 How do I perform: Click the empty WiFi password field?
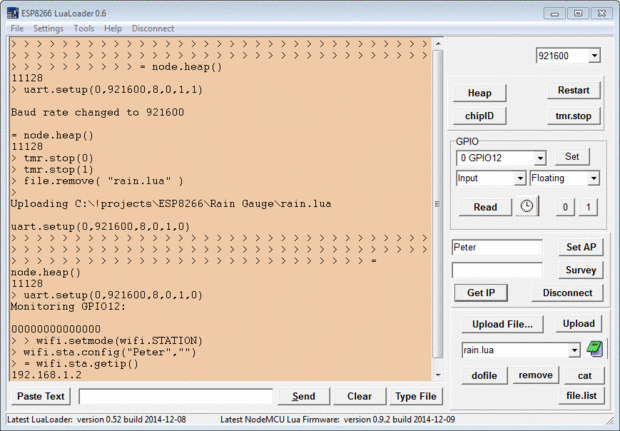pyautogui.click(x=497, y=270)
